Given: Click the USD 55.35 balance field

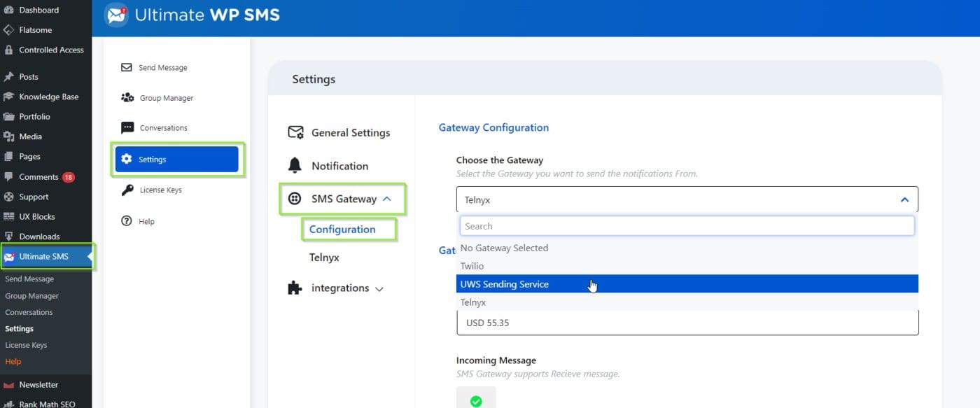Looking at the screenshot, I should point(687,323).
